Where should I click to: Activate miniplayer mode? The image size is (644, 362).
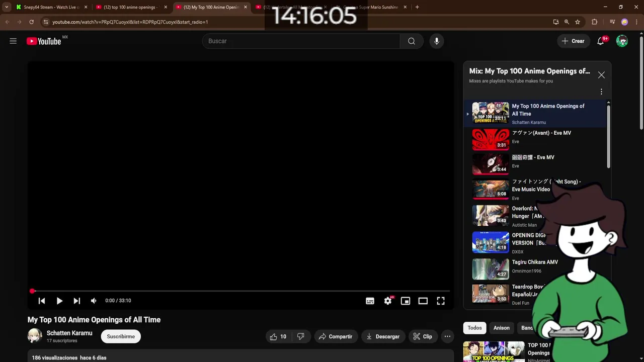(x=405, y=301)
